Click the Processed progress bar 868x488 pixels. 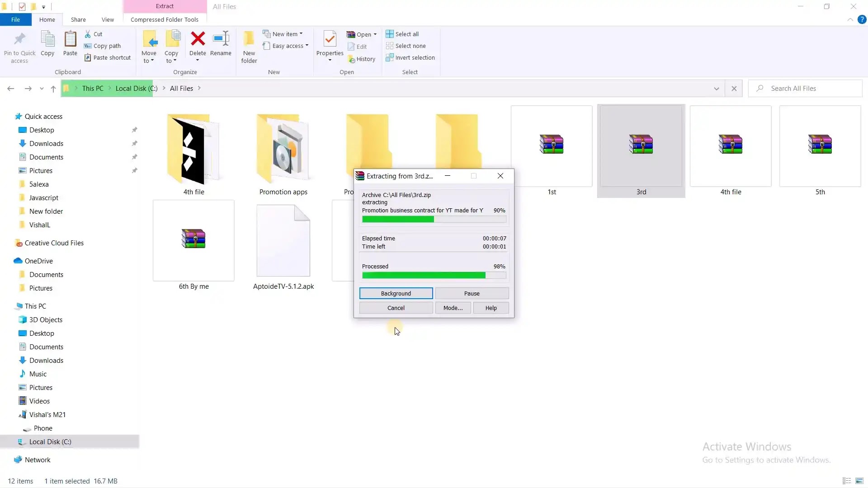click(x=434, y=275)
